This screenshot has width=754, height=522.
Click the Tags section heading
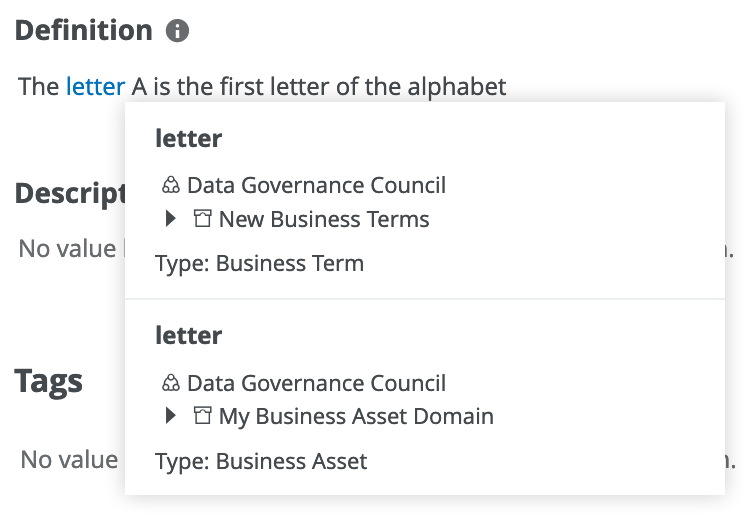pyautogui.click(x=49, y=380)
